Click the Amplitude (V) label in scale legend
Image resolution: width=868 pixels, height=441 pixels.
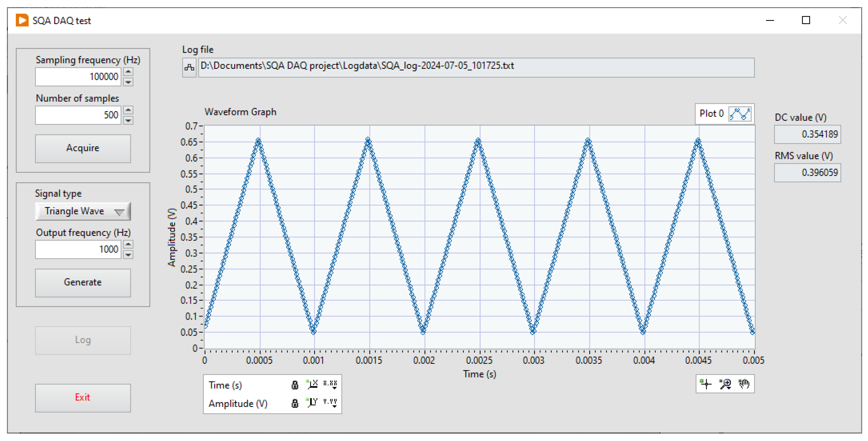[238, 403]
